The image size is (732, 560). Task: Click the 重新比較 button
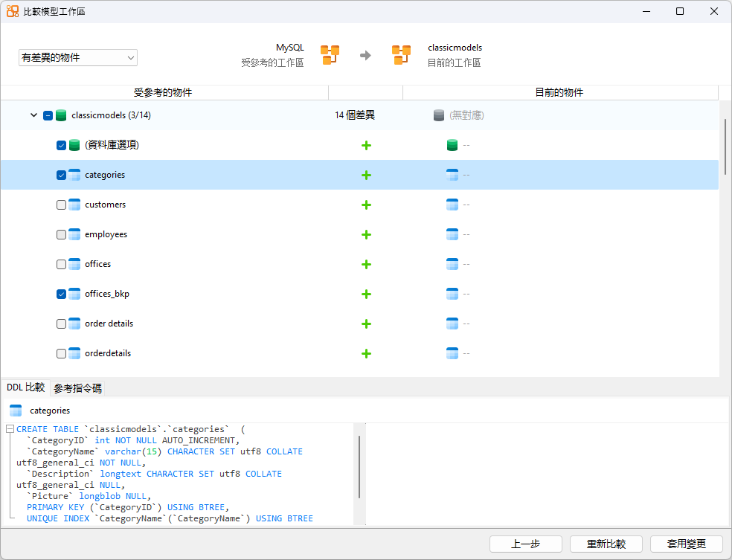[x=606, y=544]
